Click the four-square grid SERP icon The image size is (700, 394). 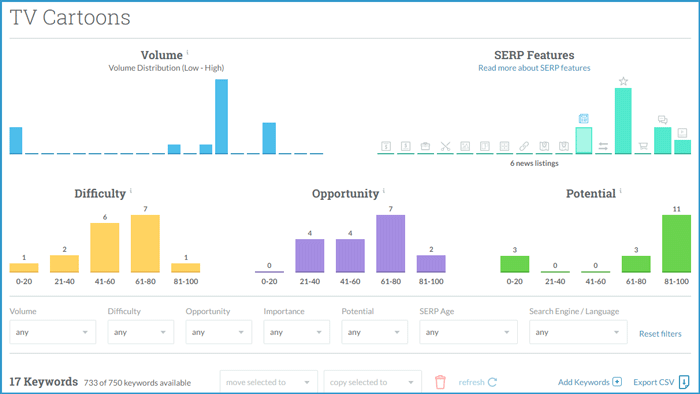(x=504, y=146)
